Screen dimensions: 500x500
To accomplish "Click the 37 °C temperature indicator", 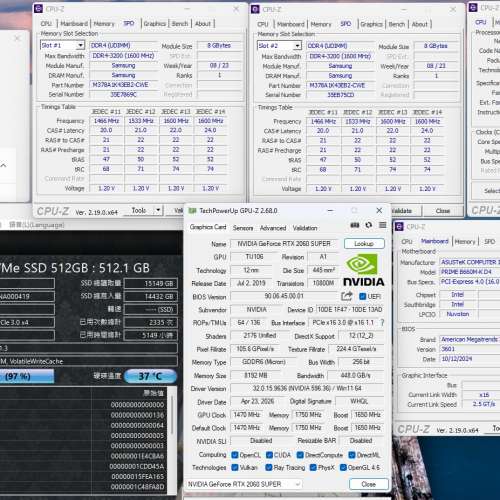I will click(x=150, y=376).
